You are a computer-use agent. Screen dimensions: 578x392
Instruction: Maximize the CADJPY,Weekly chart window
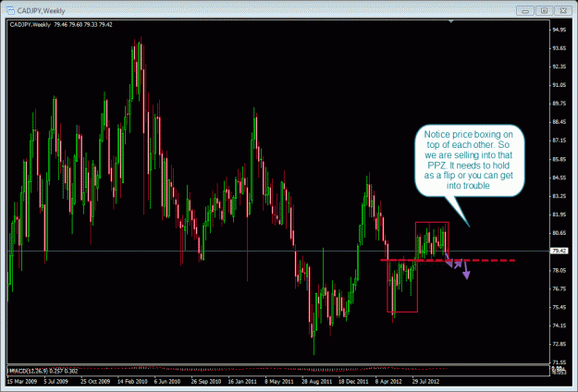tap(544, 11)
